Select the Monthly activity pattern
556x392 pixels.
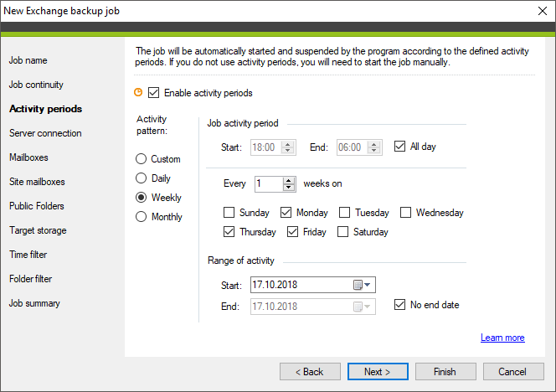pyautogui.click(x=142, y=216)
